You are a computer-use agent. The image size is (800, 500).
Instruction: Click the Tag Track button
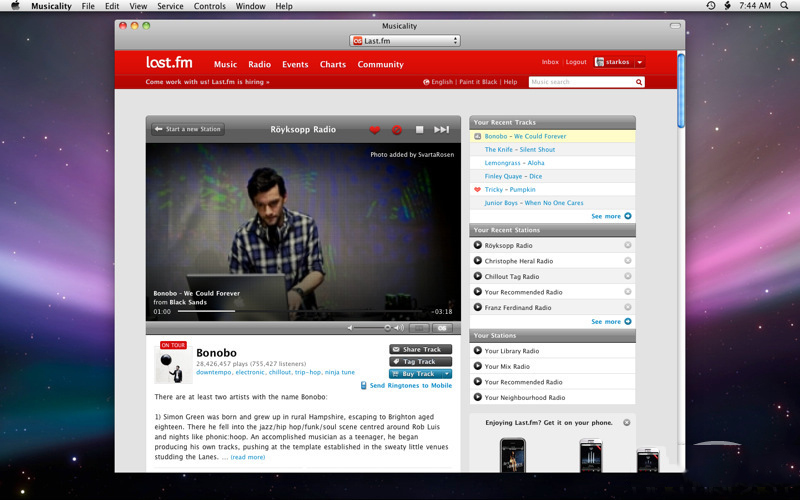pyautogui.click(x=420, y=362)
